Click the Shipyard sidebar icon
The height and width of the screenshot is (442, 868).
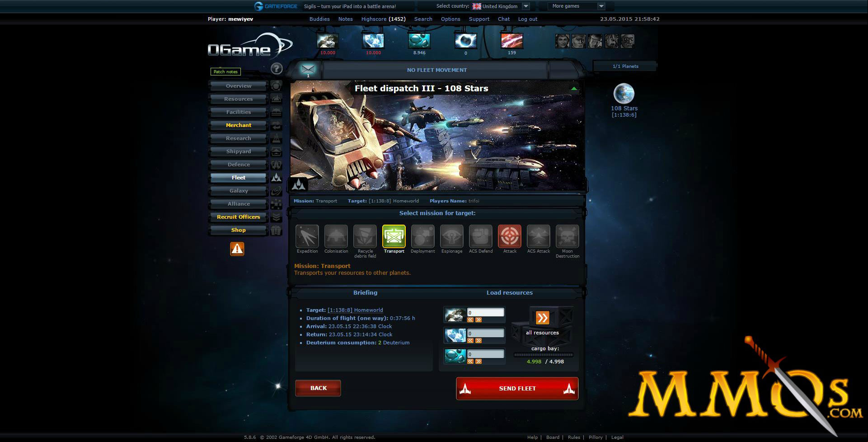[x=276, y=151]
